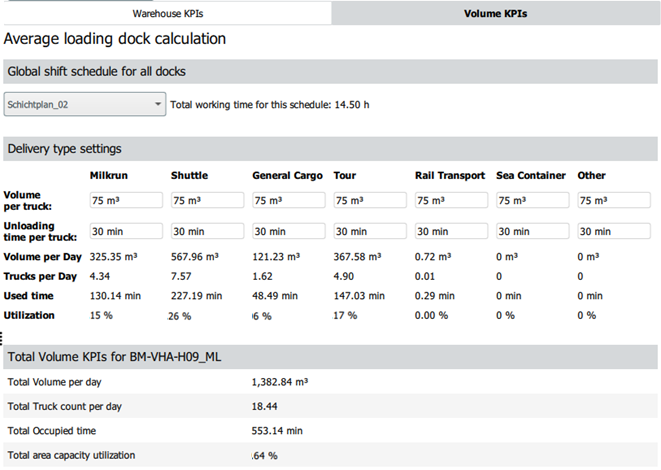The width and height of the screenshot is (661, 470).
Task: Edit Milkrun unloading time per truck field
Action: (126, 231)
